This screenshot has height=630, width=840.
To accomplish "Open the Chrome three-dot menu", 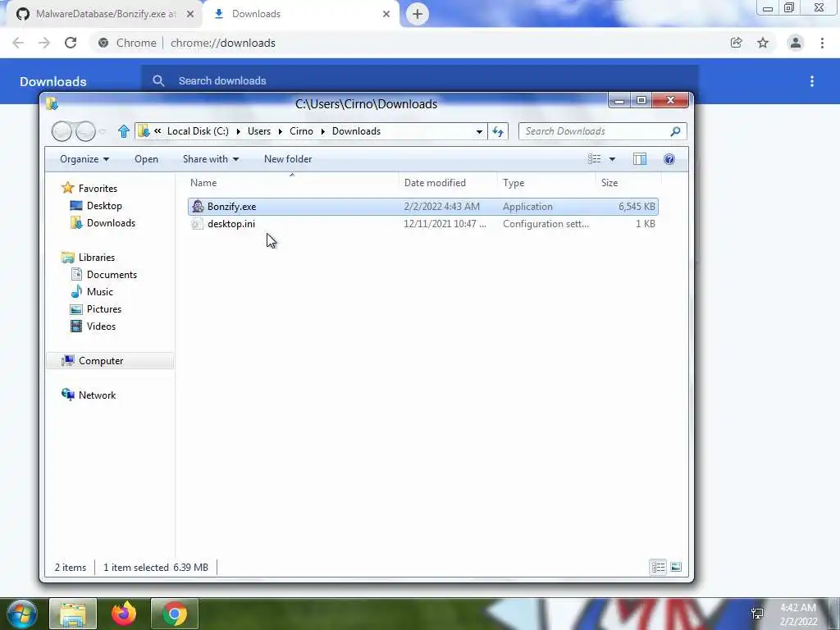I will [x=822, y=43].
